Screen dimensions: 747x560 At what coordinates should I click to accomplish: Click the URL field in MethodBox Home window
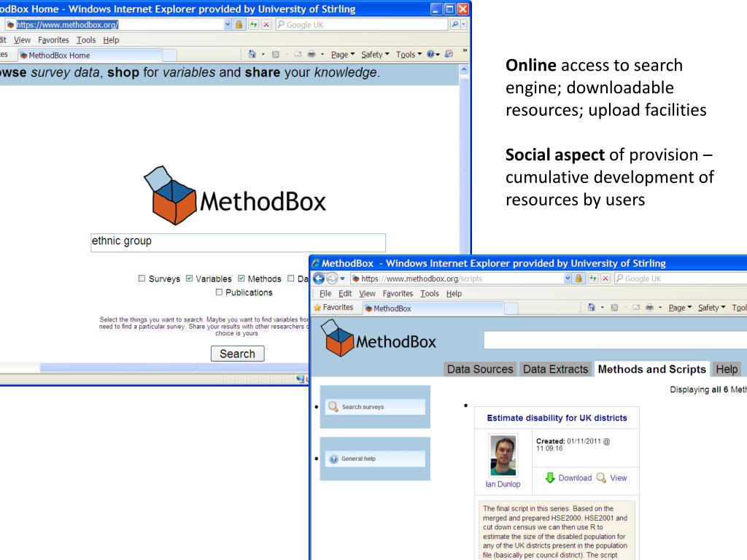tap(115, 24)
